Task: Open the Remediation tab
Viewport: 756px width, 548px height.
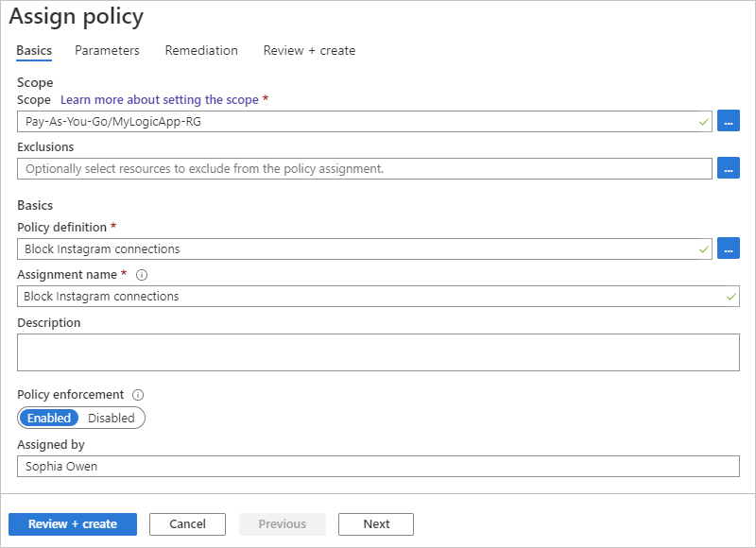Action: coord(201,51)
